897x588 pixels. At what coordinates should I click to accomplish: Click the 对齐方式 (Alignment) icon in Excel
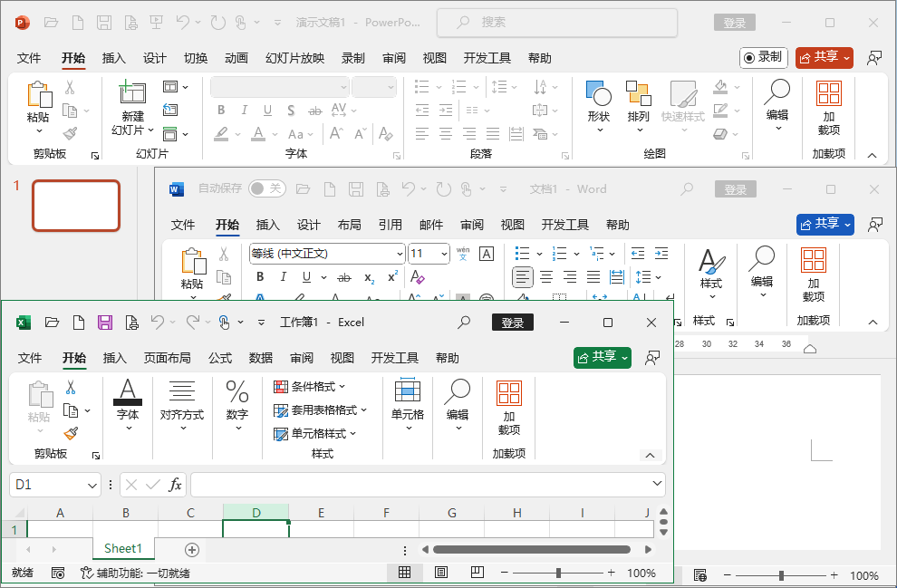coord(181,406)
